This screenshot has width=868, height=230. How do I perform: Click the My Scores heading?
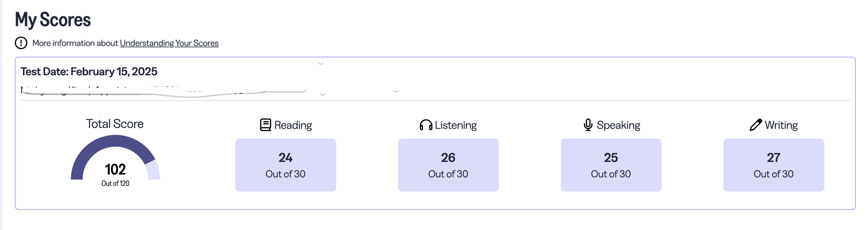53,20
